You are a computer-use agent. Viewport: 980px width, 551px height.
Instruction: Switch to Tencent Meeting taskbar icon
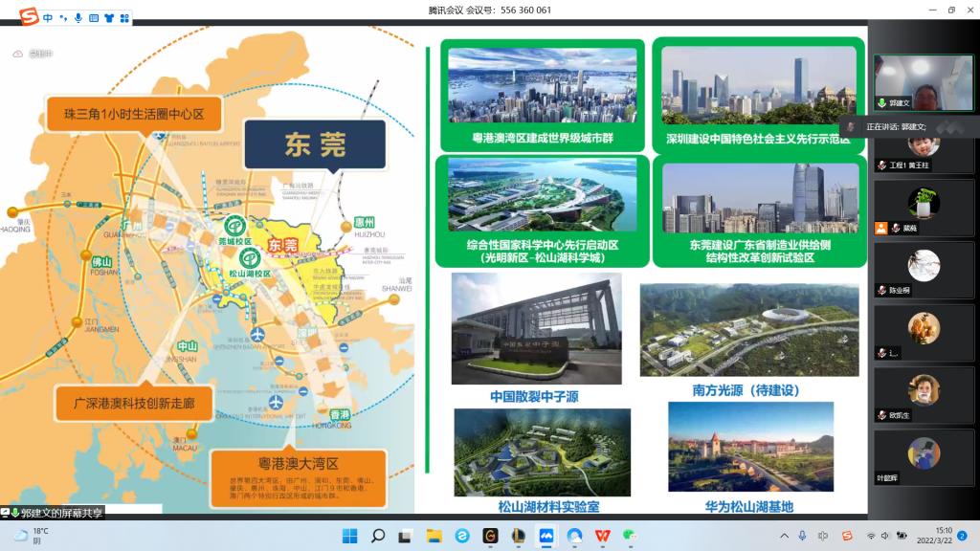(546, 536)
